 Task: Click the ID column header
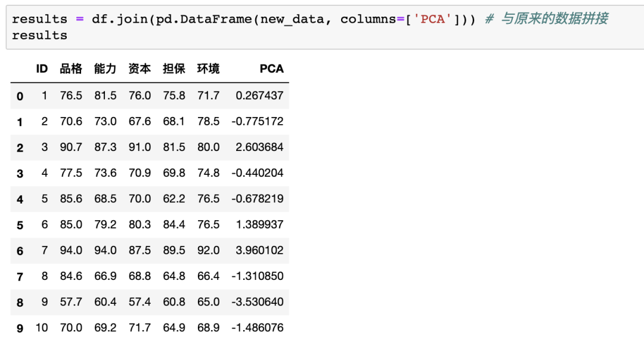coord(42,69)
